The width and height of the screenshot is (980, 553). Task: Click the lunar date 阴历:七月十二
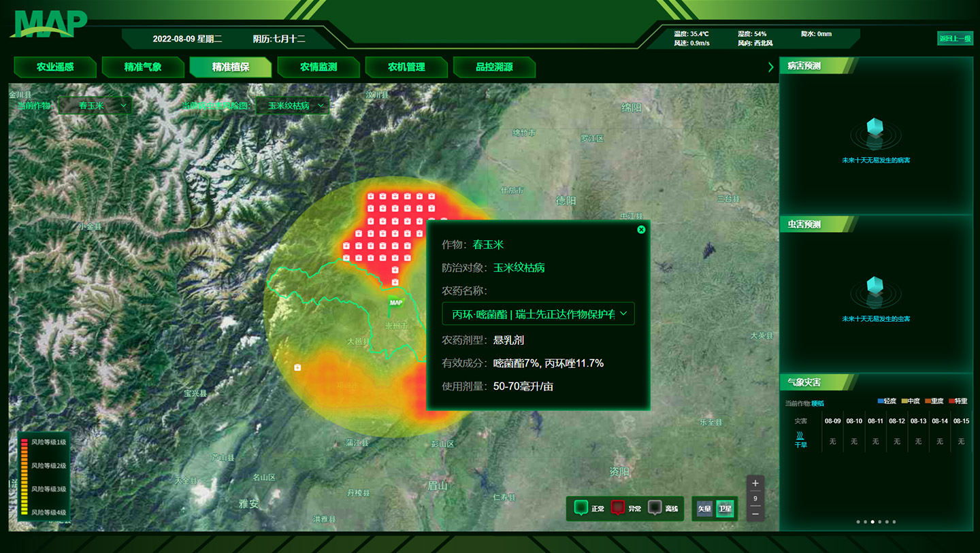coord(279,39)
